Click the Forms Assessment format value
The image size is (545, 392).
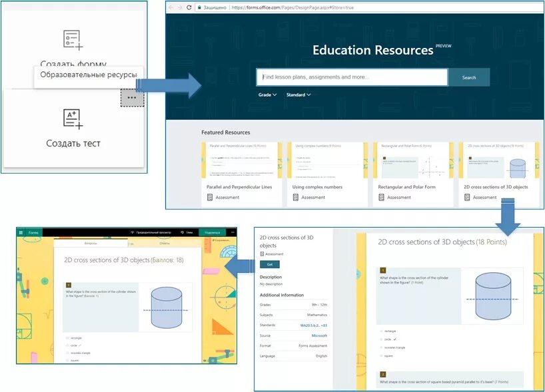click(x=313, y=346)
